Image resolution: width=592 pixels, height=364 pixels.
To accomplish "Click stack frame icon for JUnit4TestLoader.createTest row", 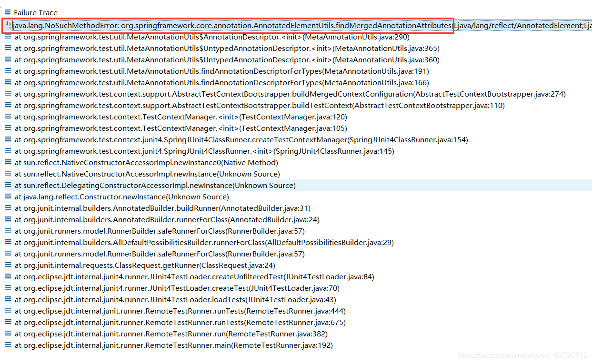I will [8, 288].
